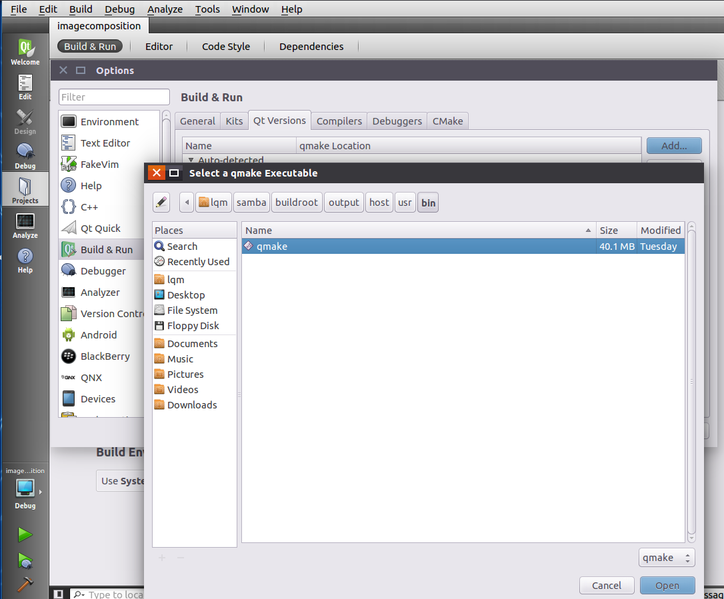Click the path back arrow button

187,202
